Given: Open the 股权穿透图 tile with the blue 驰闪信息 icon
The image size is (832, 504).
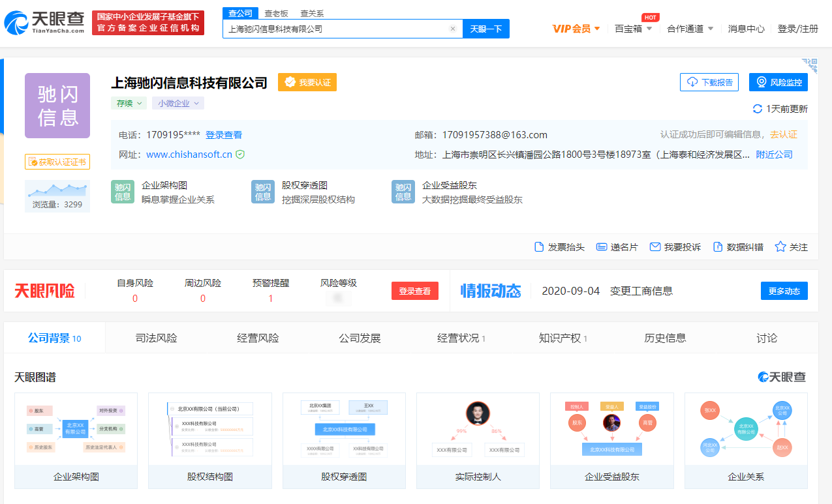Looking at the screenshot, I should click(303, 192).
